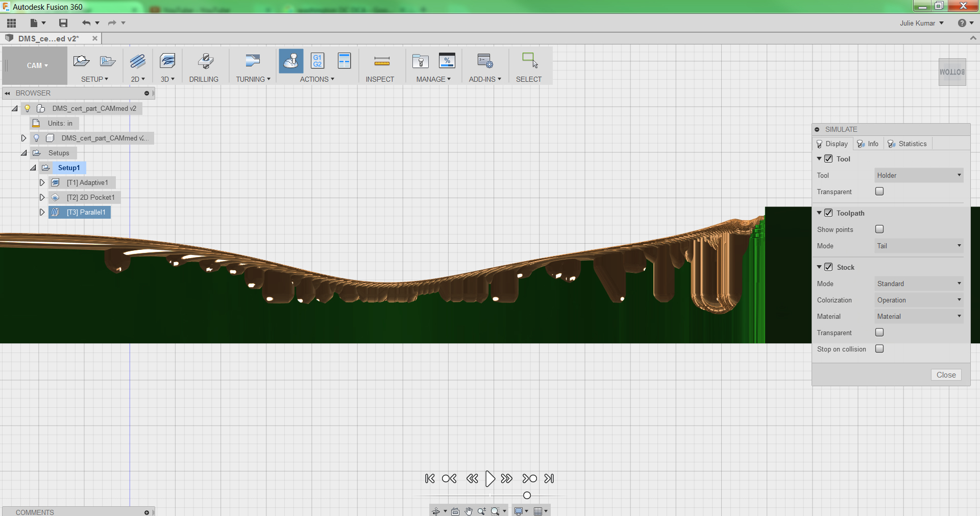Open the Setup Sheet icon
Viewport: 980px width, 516px height.
345,61
